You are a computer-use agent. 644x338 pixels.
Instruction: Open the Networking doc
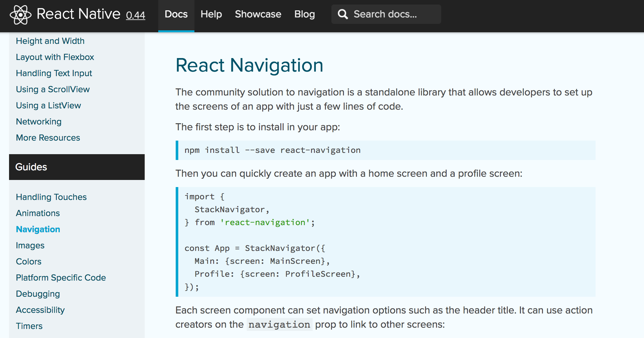click(39, 122)
